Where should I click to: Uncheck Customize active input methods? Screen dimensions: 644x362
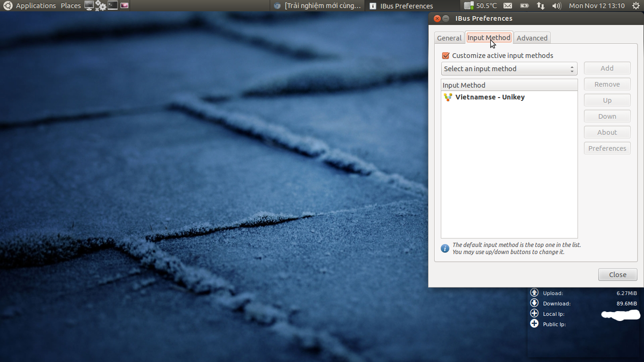click(x=446, y=56)
